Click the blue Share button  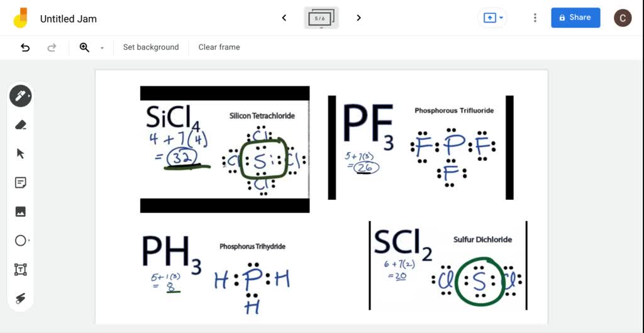[575, 18]
